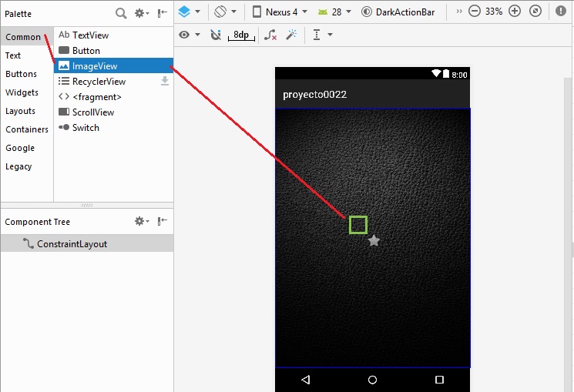This screenshot has height=392, width=574.
Task: Hide the Palette panel with collapse icon
Action: (162, 12)
